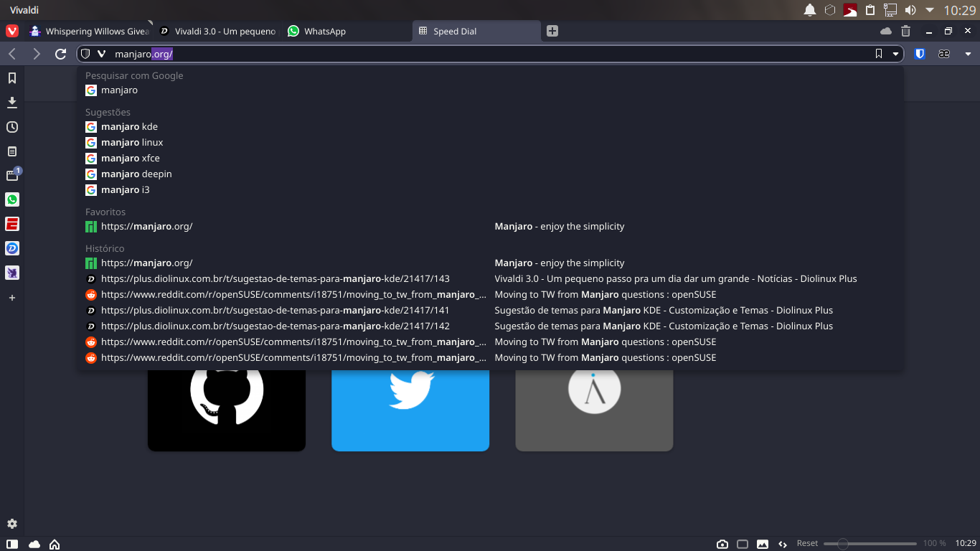Viewport: 980px width, 551px height.
Task: Select the Speed Dial tab
Action: point(476,31)
